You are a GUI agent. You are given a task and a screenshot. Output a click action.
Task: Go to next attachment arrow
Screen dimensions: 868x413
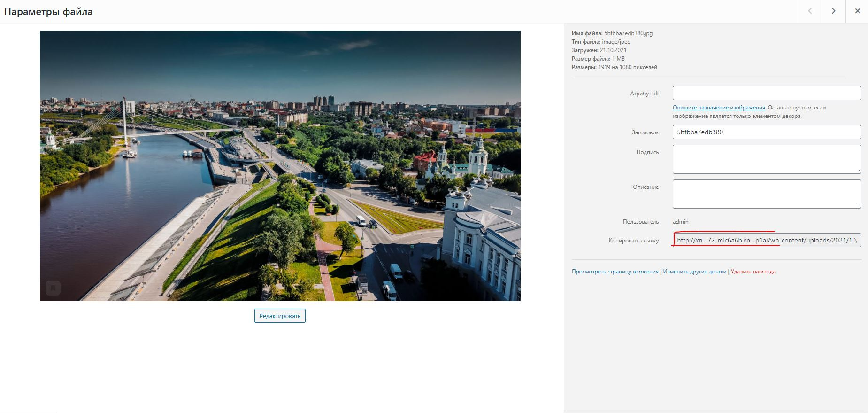pyautogui.click(x=834, y=11)
